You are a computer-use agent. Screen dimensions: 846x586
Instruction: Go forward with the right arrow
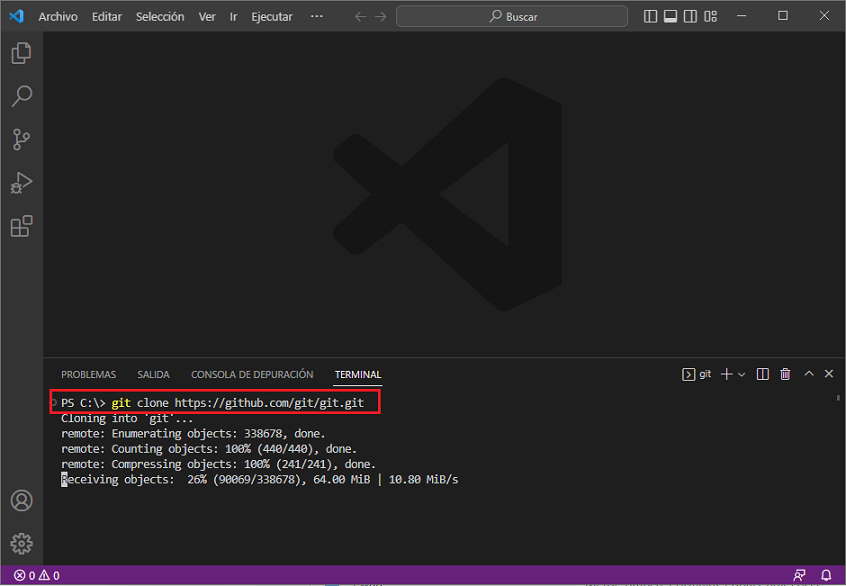(x=381, y=17)
